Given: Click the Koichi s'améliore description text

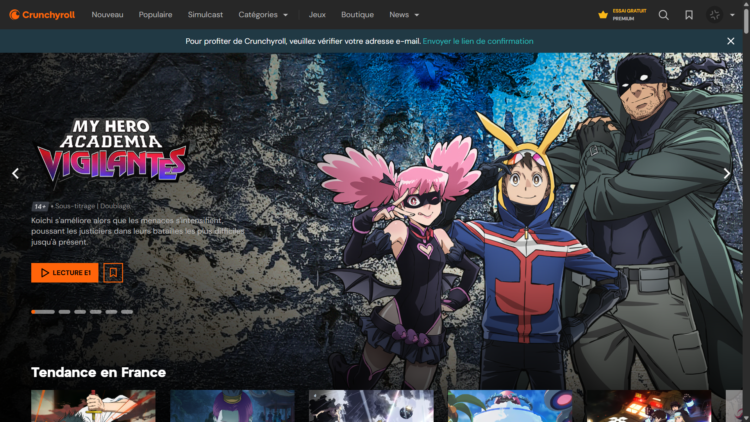Looking at the screenshot, I should pyautogui.click(x=138, y=232).
